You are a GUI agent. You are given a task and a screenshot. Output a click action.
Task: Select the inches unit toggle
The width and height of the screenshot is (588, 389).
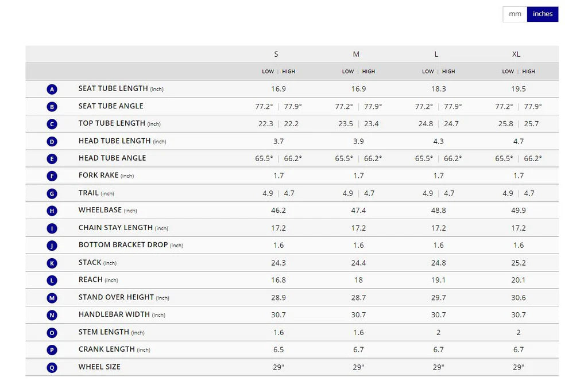point(543,14)
